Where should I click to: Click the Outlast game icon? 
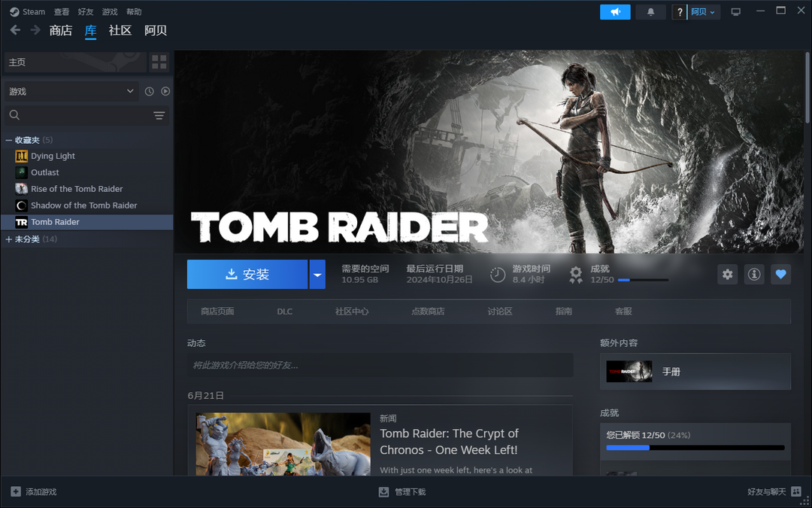[x=21, y=172]
